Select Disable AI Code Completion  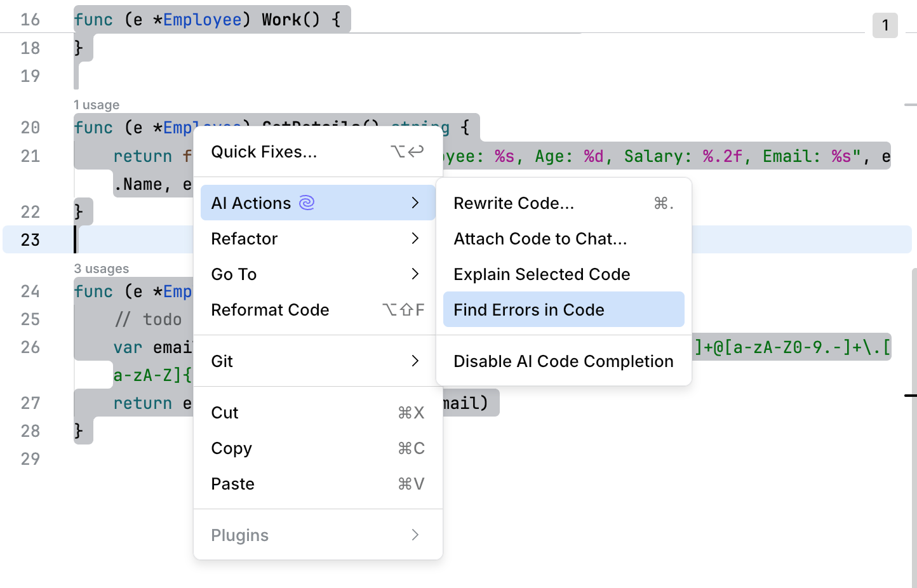pyautogui.click(x=564, y=361)
